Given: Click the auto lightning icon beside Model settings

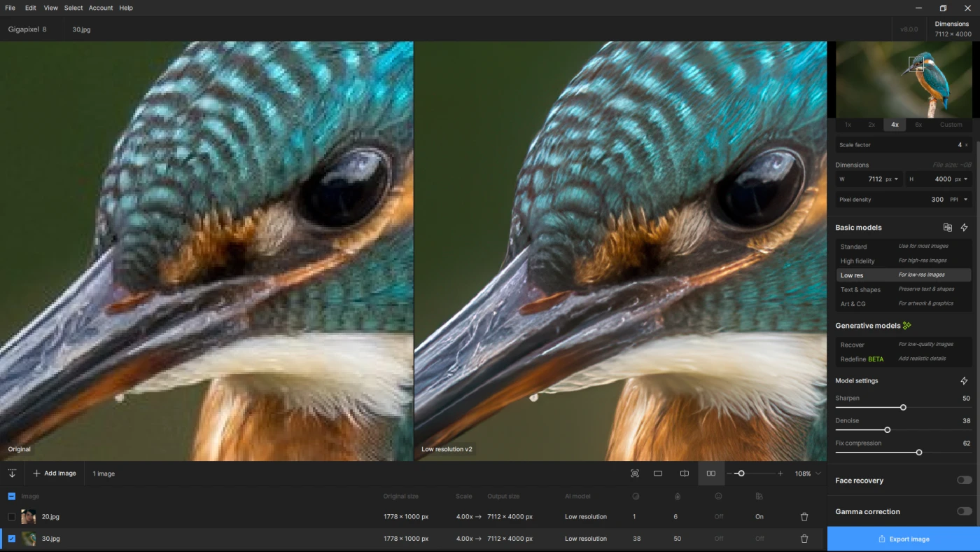Looking at the screenshot, I should tap(964, 381).
